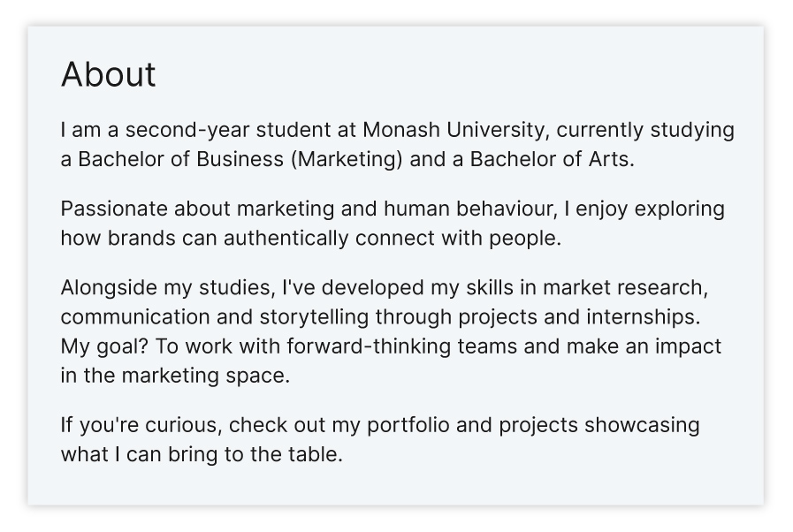Click the words 'market research'
The height and width of the screenshot is (532, 793).
pos(622,287)
